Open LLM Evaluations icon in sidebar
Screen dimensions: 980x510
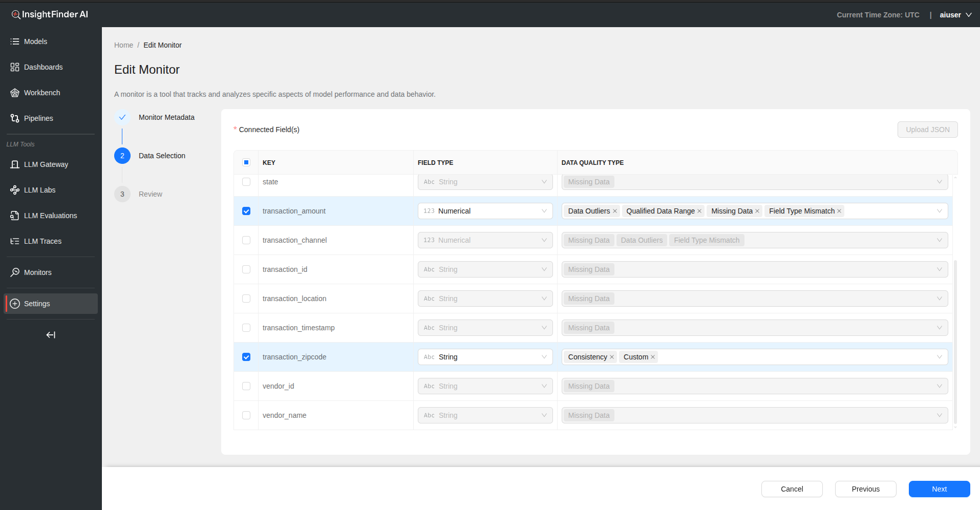[x=15, y=216]
